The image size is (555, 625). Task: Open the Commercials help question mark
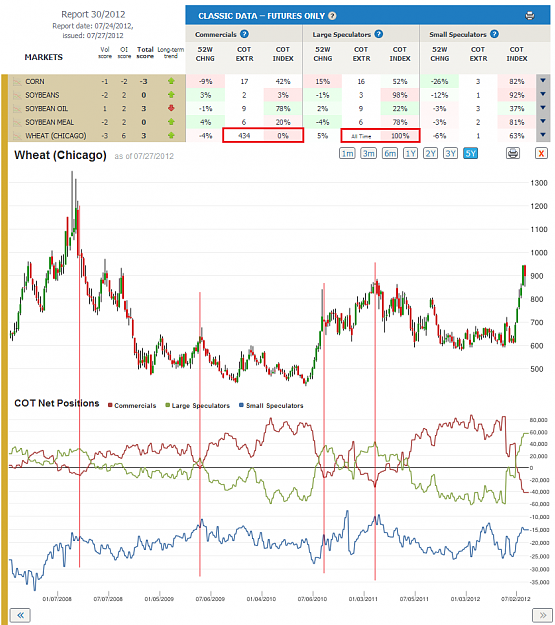point(244,34)
